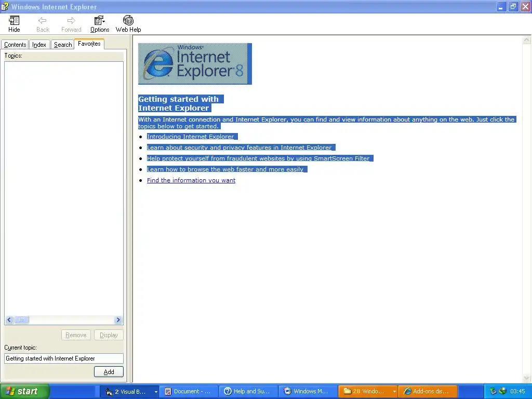Expand the 28 Windows group dropdown arrow
This screenshot has height=399, width=532.
tap(394, 392)
